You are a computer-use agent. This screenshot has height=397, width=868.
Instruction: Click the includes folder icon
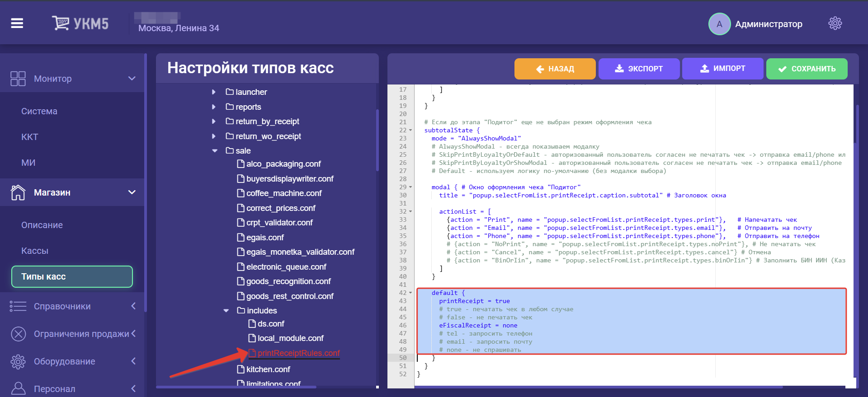coord(241,310)
